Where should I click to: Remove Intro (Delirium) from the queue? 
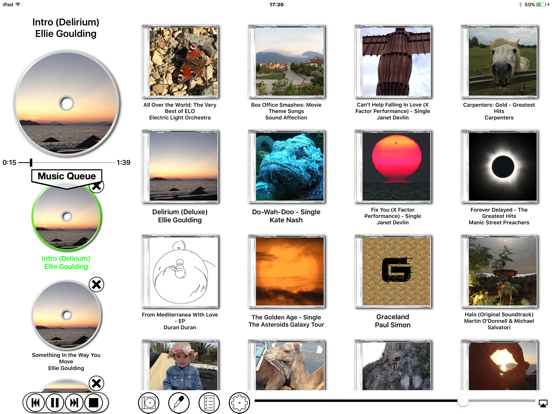(x=96, y=186)
